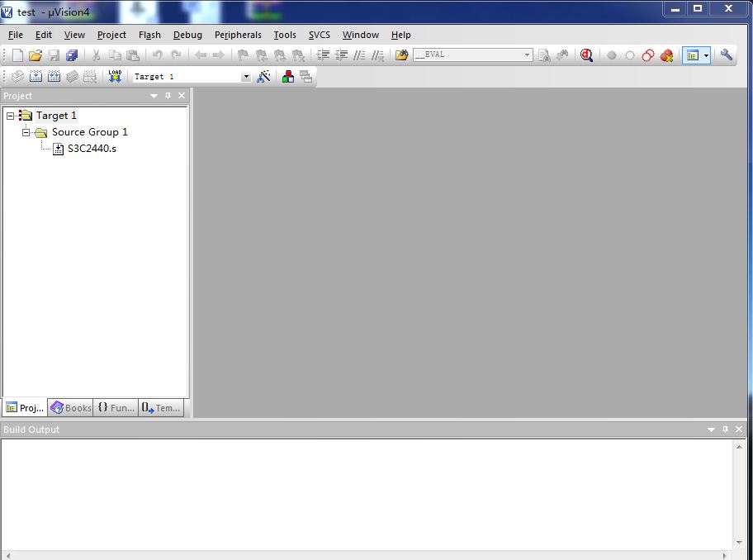Click the Copy icon in the toolbar
The width and height of the screenshot is (753, 560).
[x=115, y=55]
